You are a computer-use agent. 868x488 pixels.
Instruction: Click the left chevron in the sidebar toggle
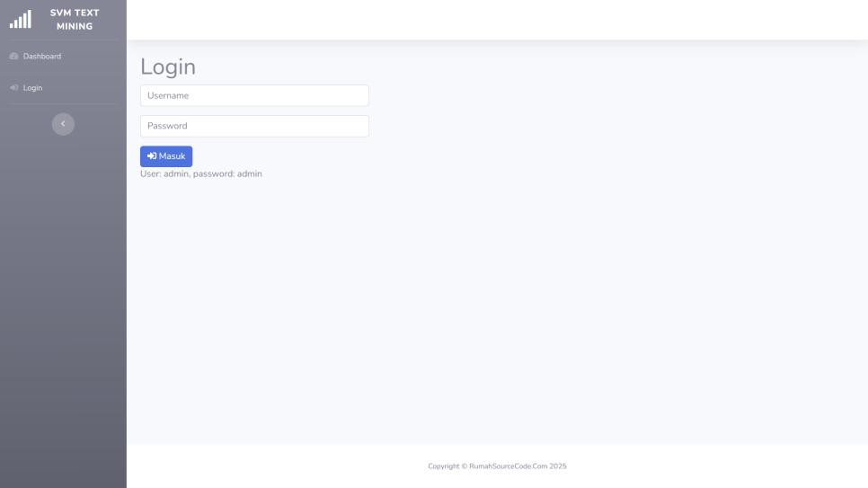tap(63, 124)
